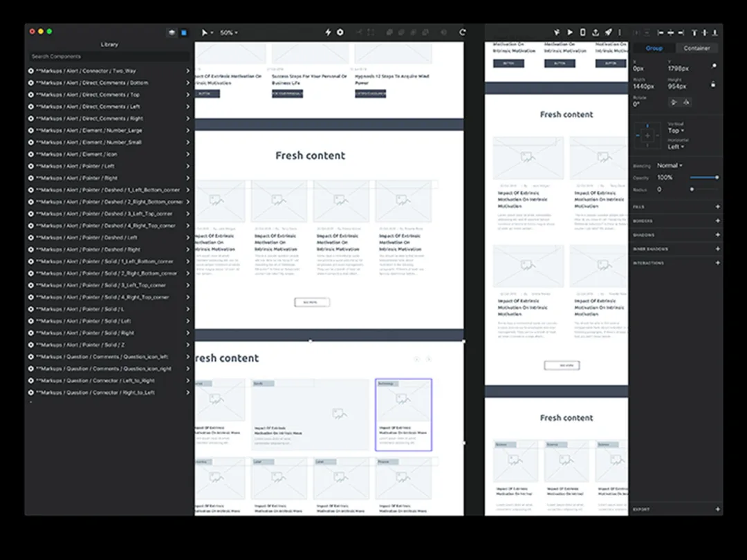747x560 pixels.
Task: Click the rocket launch icon
Action: pos(609,32)
